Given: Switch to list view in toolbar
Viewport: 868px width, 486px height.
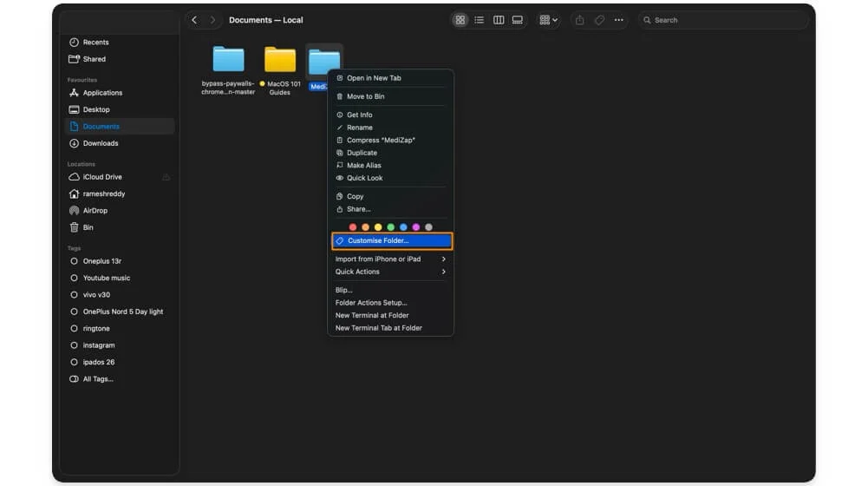Looking at the screenshot, I should (x=479, y=20).
